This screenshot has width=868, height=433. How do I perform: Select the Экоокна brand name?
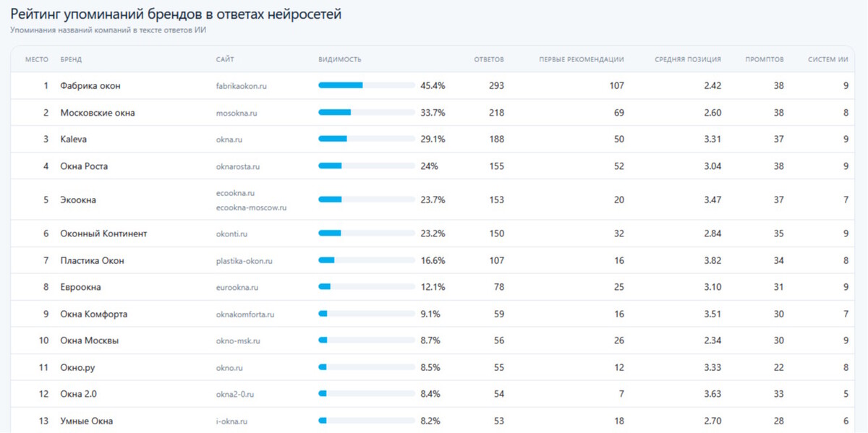point(78,200)
